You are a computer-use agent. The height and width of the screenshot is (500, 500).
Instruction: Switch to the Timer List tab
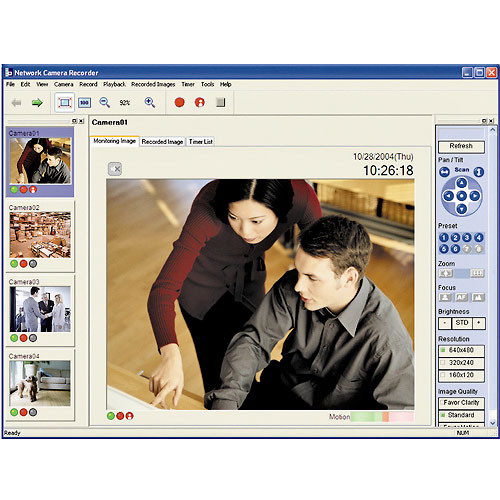coord(201,142)
